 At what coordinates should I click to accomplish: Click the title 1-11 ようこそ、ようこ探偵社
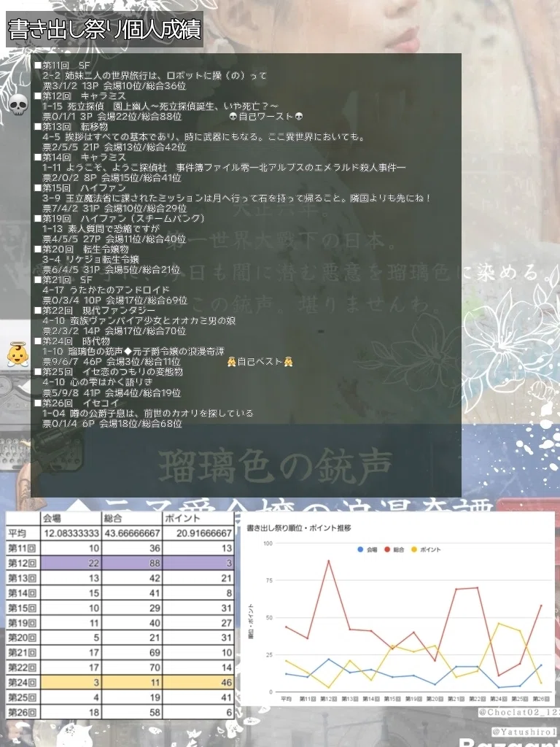225,168
